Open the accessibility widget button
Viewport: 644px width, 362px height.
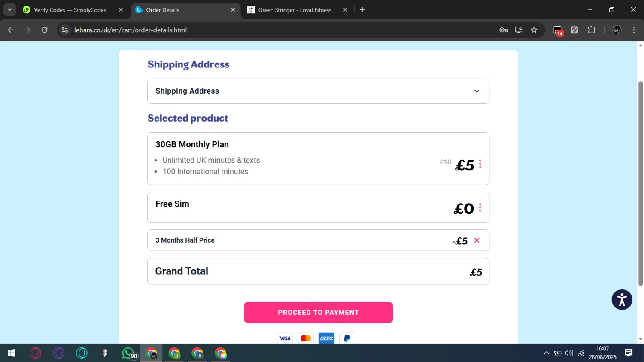click(x=622, y=299)
